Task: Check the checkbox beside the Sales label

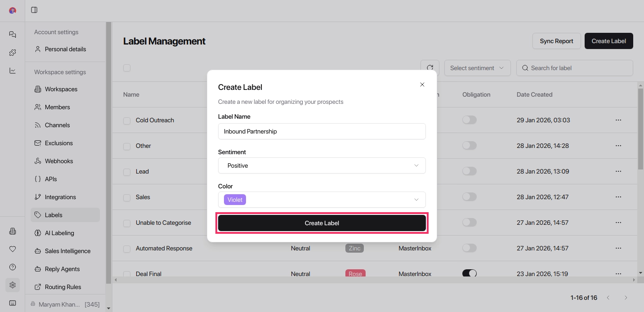Action: pos(126,197)
